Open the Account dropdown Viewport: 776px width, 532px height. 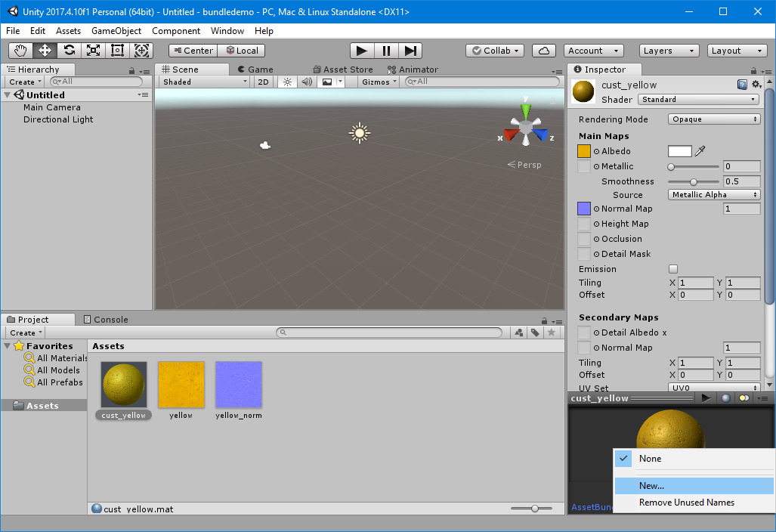pyautogui.click(x=593, y=51)
